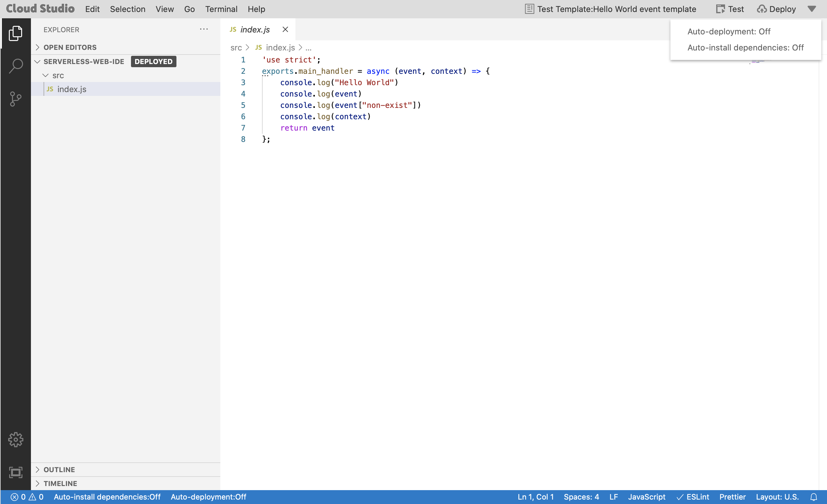Open the Selection menu
Image resolution: width=827 pixels, height=504 pixels.
pos(128,9)
